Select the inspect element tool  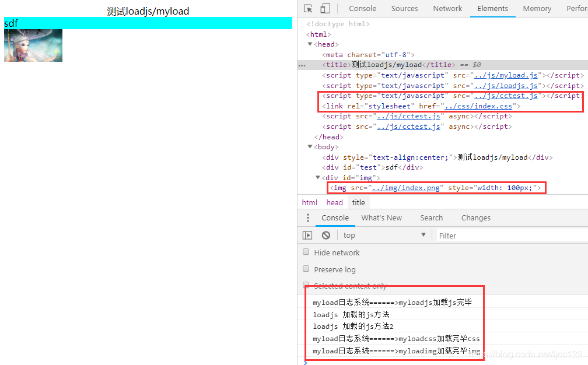308,8
